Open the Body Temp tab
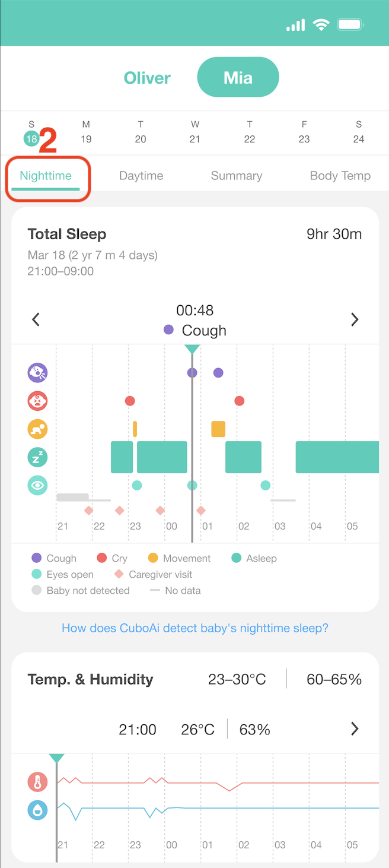 [340, 176]
